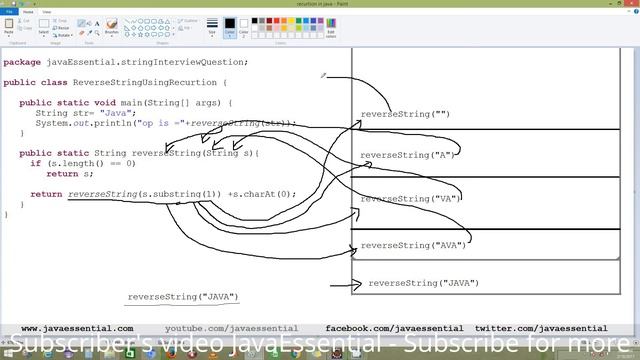The width and height of the screenshot is (640, 360).
Task: Pick the purple color swatch
Action: click(321, 20)
